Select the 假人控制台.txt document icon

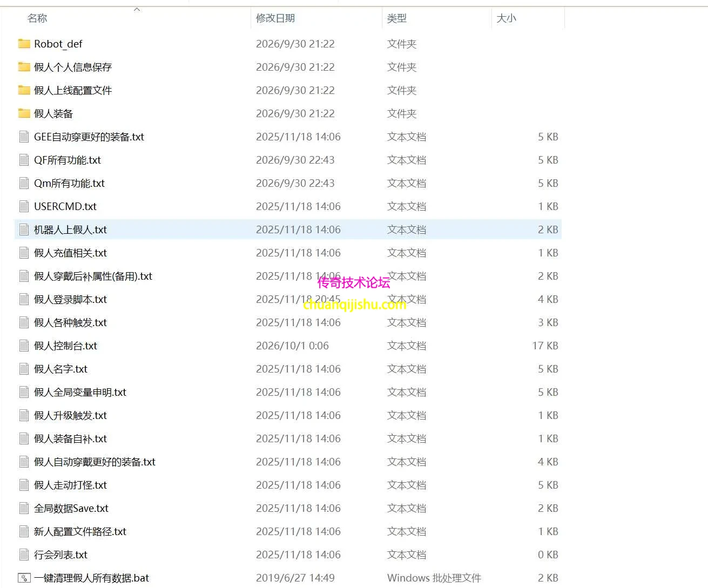pyautogui.click(x=24, y=346)
